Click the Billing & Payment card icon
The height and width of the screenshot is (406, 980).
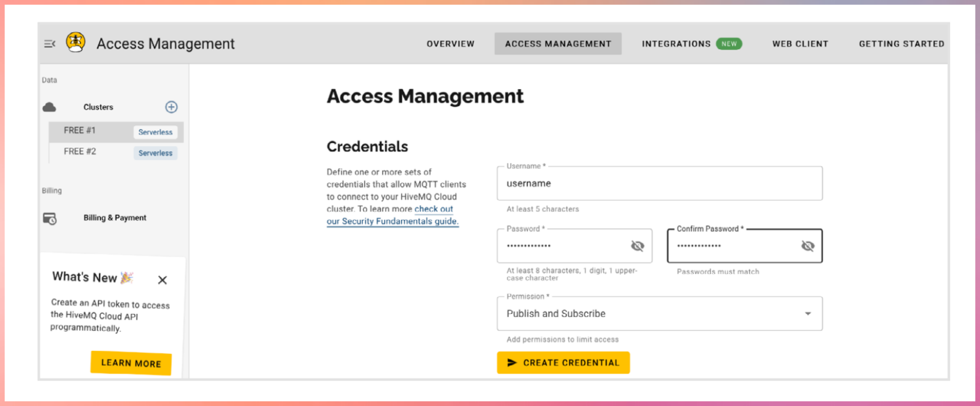coord(50,218)
